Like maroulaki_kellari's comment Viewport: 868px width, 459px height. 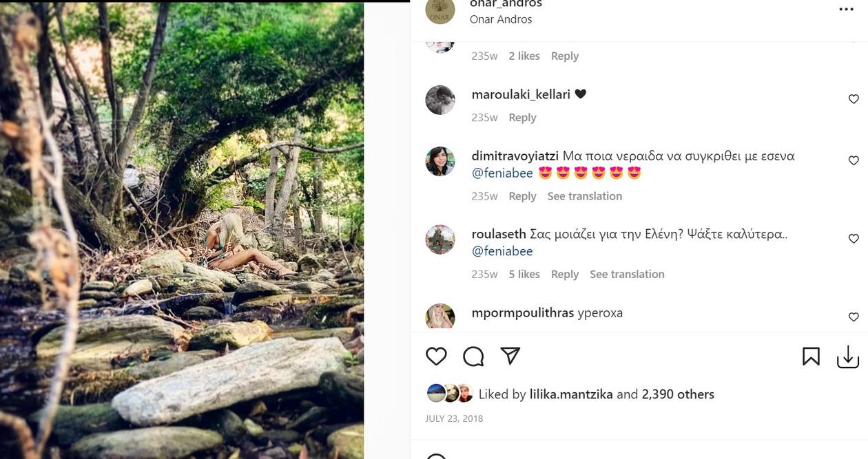tap(854, 99)
